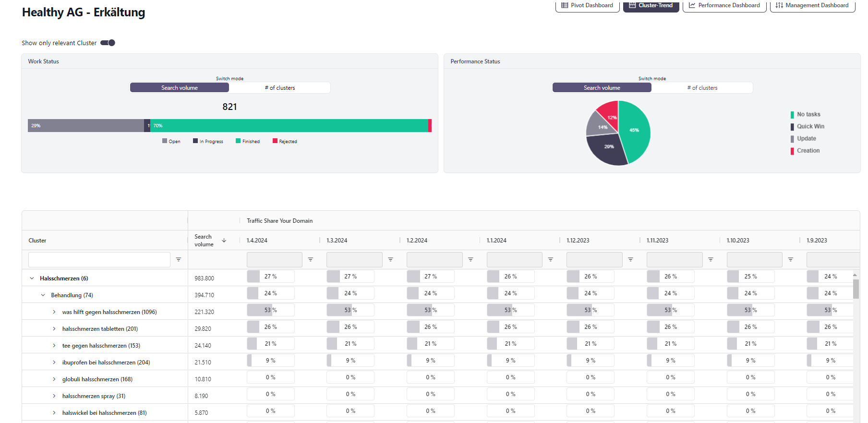Click the Cluster name filter input field

99,259
